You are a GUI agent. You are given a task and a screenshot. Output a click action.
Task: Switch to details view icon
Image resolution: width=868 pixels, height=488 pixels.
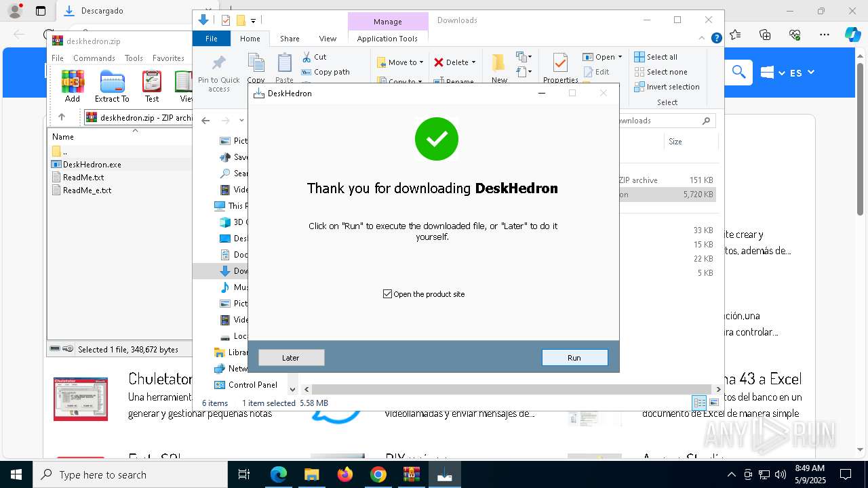pyautogui.click(x=699, y=403)
